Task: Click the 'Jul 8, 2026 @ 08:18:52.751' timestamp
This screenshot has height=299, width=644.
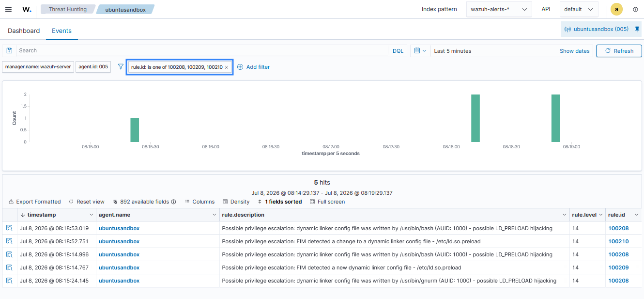Action: (x=54, y=241)
